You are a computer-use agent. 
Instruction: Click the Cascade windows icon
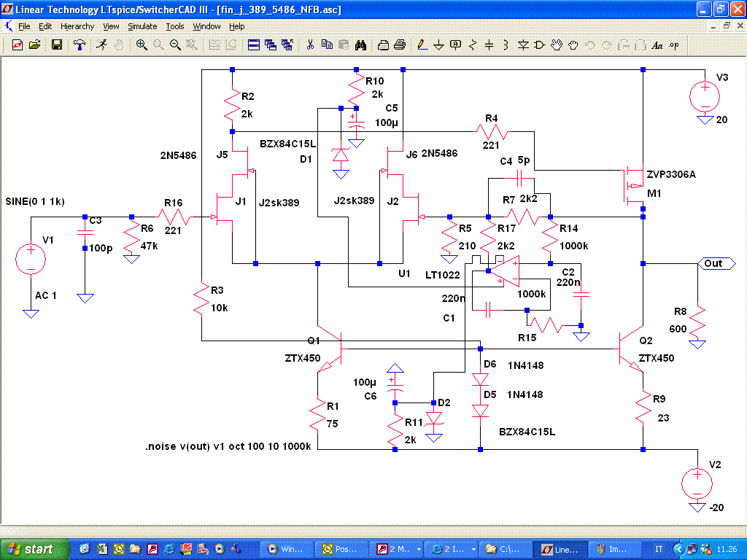pyautogui.click(x=271, y=44)
